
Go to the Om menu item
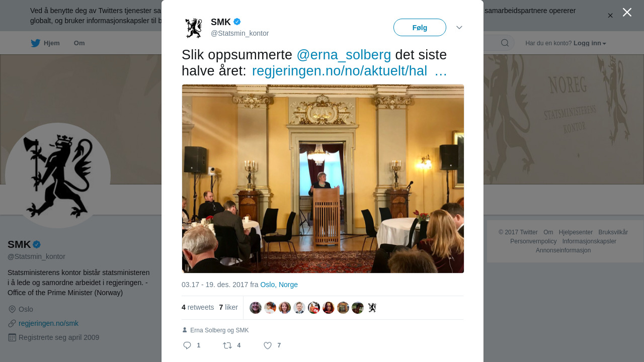(79, 43)
